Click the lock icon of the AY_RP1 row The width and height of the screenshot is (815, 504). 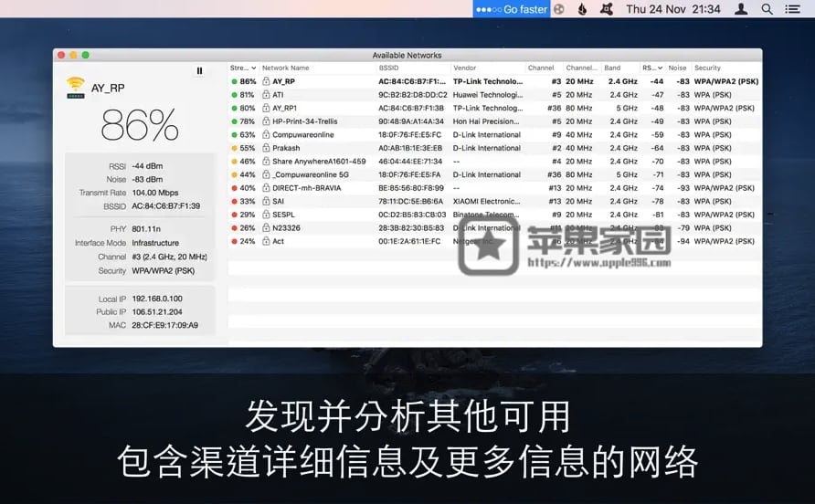click(x=266, y=108)
